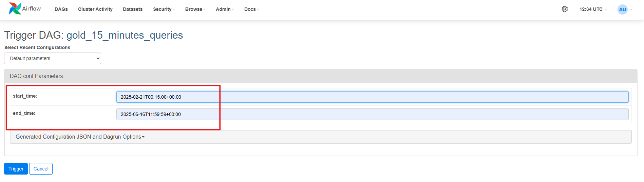Viewport: 644px width, 182px height.
Task: Click the caret next to the user avatar
Action: click(x=631, y=9)
